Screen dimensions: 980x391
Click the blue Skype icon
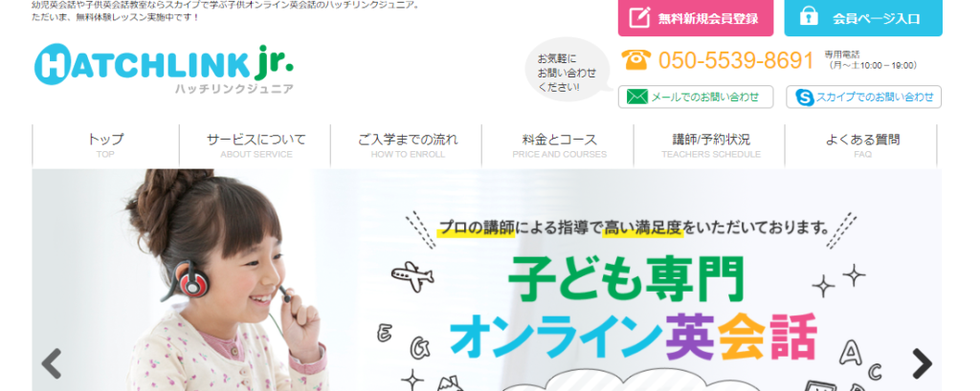pos(804,98)
